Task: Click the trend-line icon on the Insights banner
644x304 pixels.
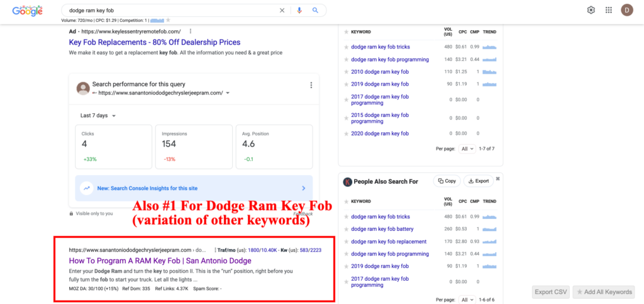Action: 87,189
